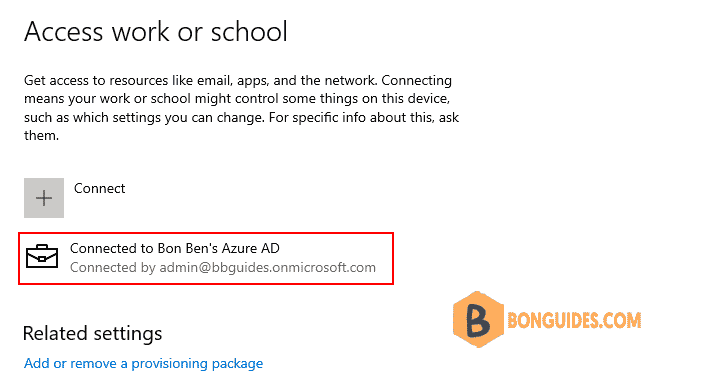The width and height of the screenshot is (702, 385).
Task: Click the 'Connected by' gray subtitle
Action: tap(113, 267)
